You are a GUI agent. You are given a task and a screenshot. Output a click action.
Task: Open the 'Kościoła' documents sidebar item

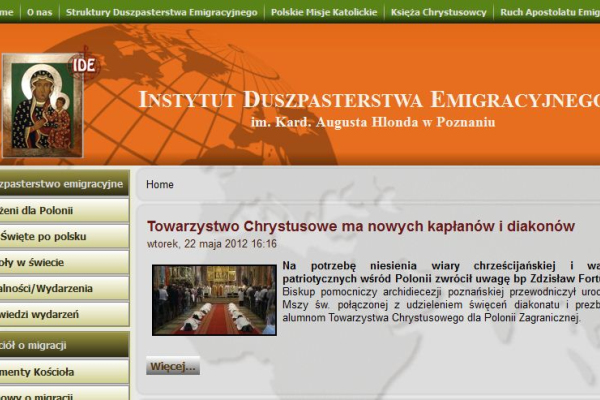click(x=62, y=372)
